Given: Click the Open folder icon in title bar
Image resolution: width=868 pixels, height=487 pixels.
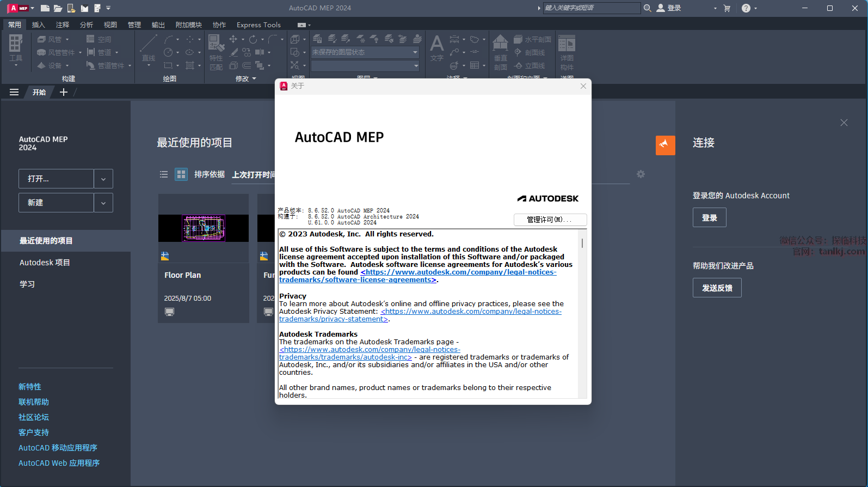Looking at the screenshot, I should (x=58, y=8).
